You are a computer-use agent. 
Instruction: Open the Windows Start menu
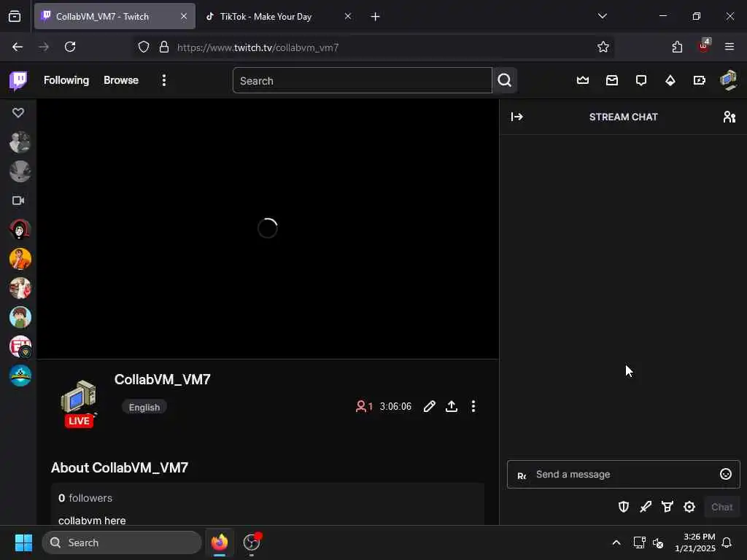23,542
